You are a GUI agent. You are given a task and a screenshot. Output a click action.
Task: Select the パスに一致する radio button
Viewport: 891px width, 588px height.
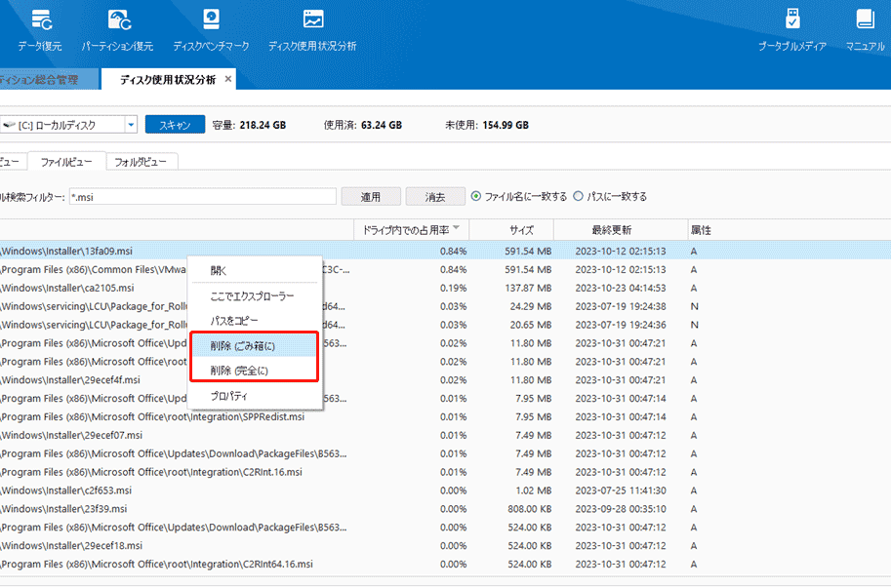[x=579, y=196]
